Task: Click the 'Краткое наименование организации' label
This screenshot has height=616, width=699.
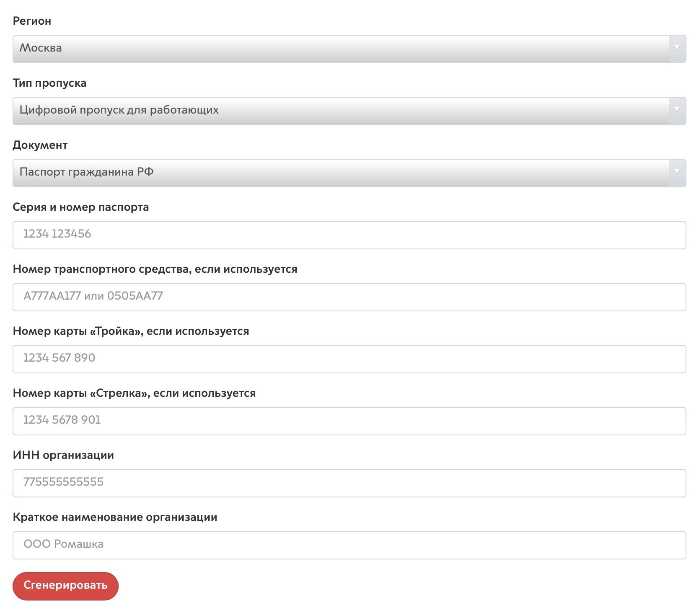Action: coord(115,517)
